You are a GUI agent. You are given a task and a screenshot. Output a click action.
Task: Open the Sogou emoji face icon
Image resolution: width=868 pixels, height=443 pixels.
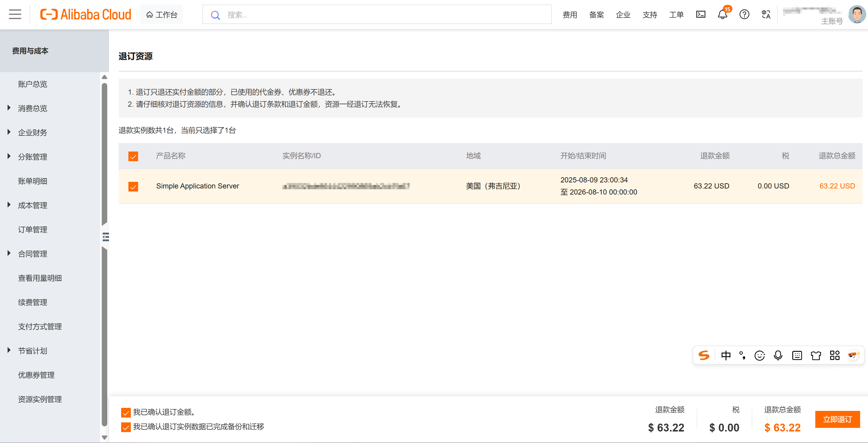[x=760, y=355]
